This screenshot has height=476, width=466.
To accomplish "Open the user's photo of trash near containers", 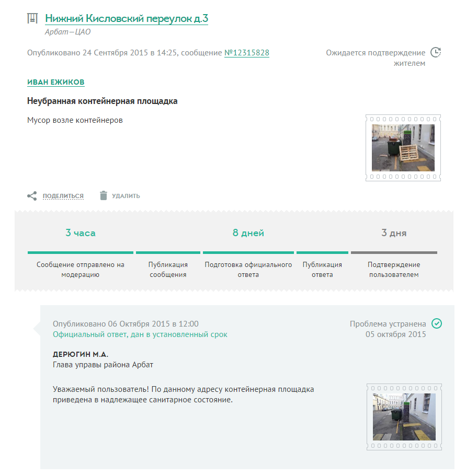I will 403,147.
